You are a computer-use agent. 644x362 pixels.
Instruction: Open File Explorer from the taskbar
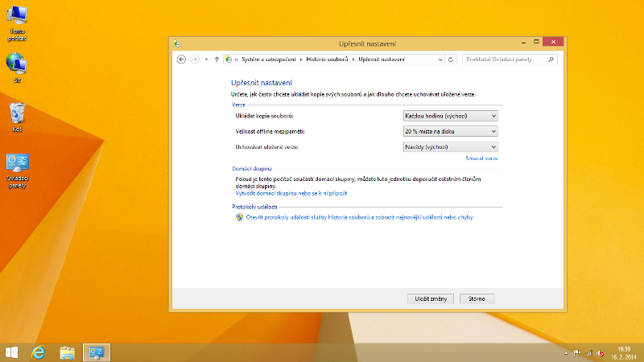(x=68, y=352)
